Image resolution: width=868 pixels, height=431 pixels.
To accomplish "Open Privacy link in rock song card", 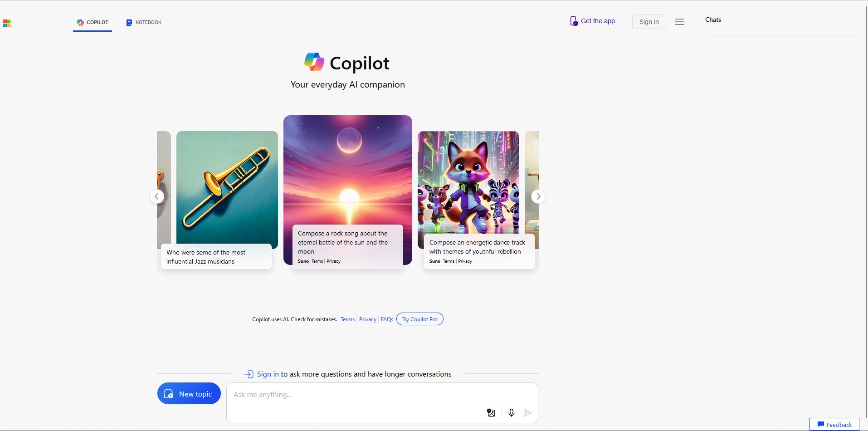I will [333, 261].
